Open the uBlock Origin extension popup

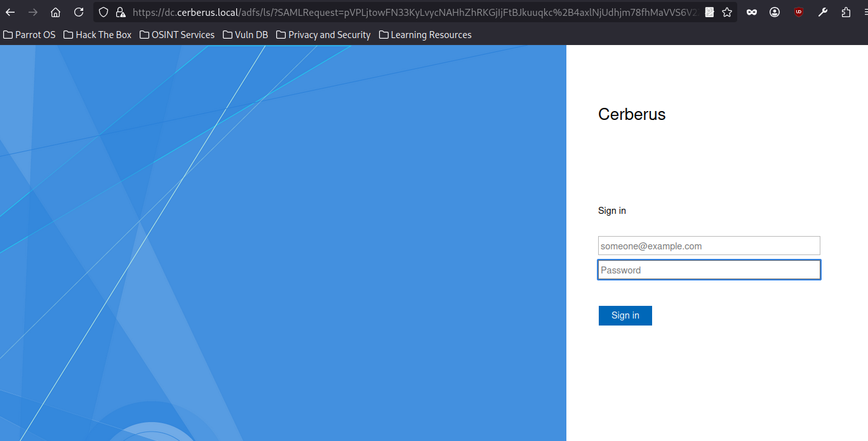coord(799,12)
